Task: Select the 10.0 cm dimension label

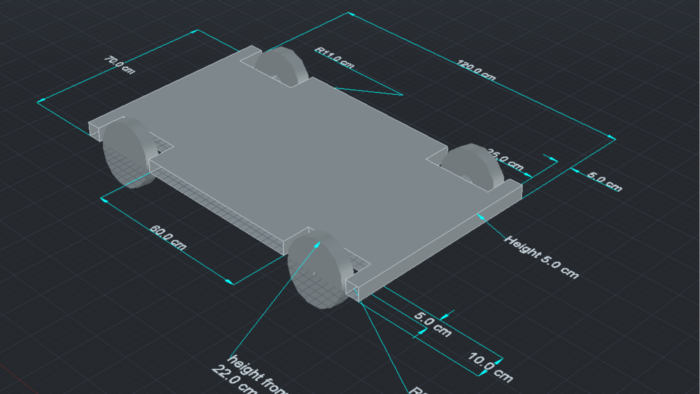Action: tap(490, 367)
